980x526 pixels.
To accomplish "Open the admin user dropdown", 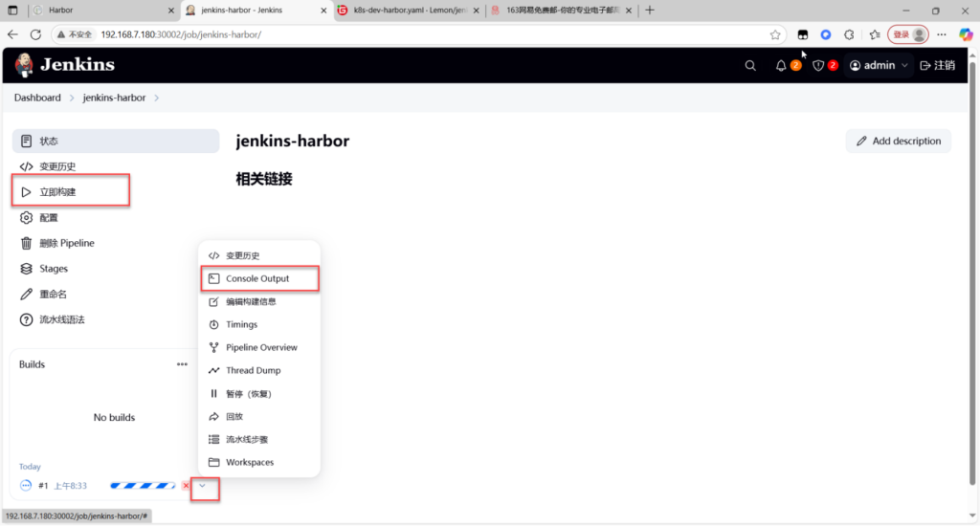I will pyautogui.click(x=878, y=65).
